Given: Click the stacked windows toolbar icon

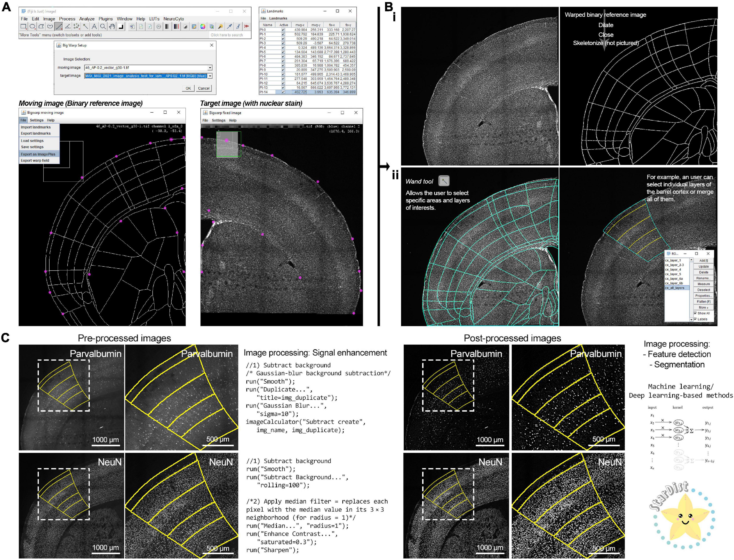Looking at the screenshot, I should coord(212,27).
